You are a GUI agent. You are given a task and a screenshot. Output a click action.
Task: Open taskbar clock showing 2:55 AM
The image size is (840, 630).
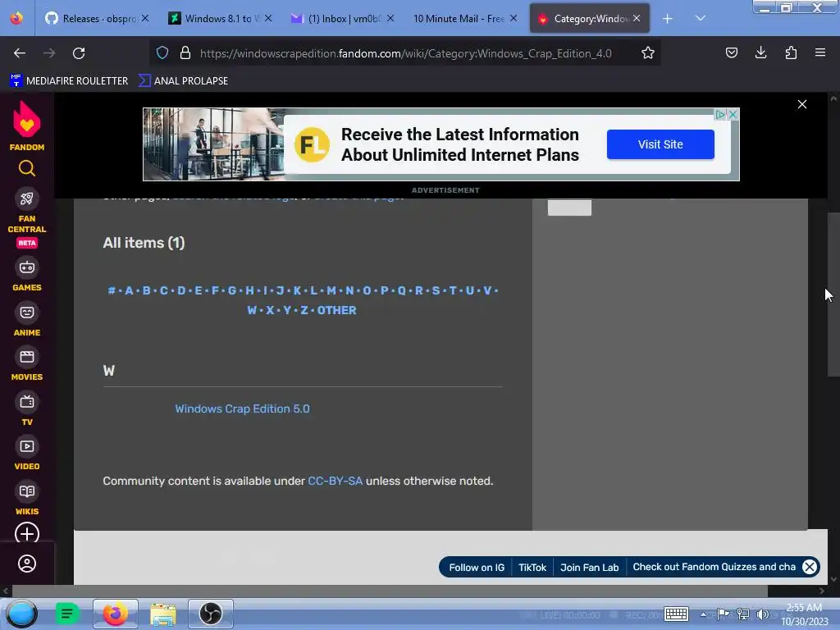(x=804, y=614)
